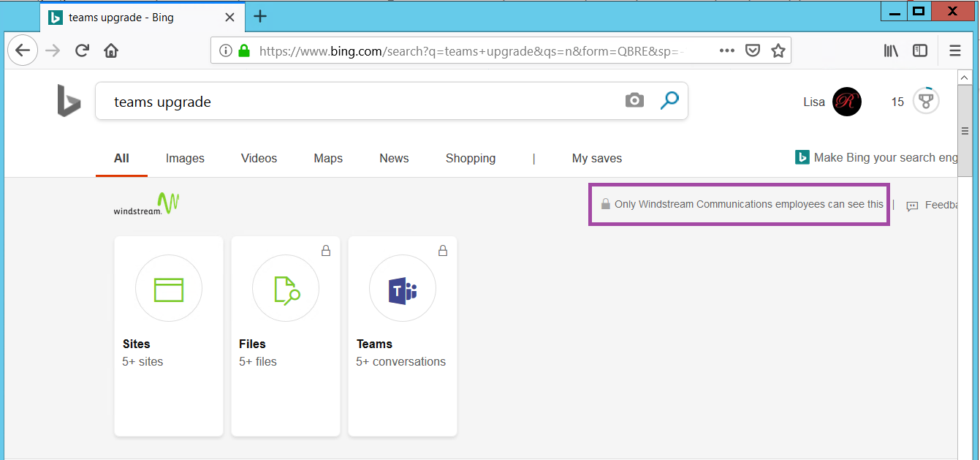Open Microsoft Rewards trophy icon
The image size is (980, 460).
(926, 101)
